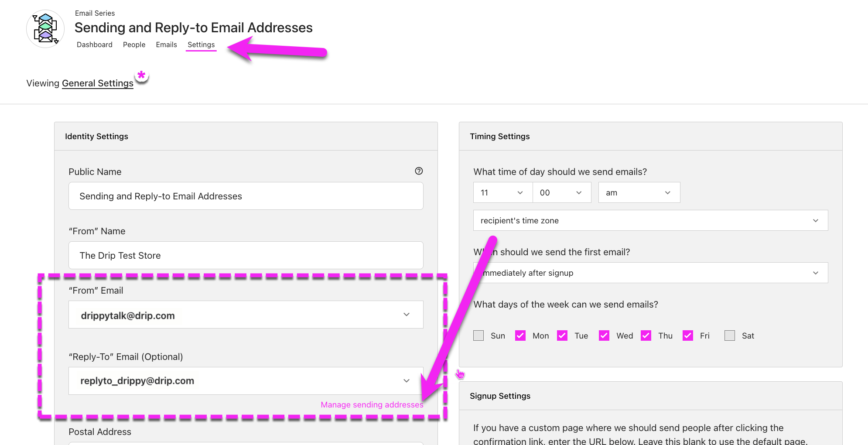868x445 pixels.
Task: Click the page title Sending and Reply-to Email Addresses
Action: click(194, 27)
